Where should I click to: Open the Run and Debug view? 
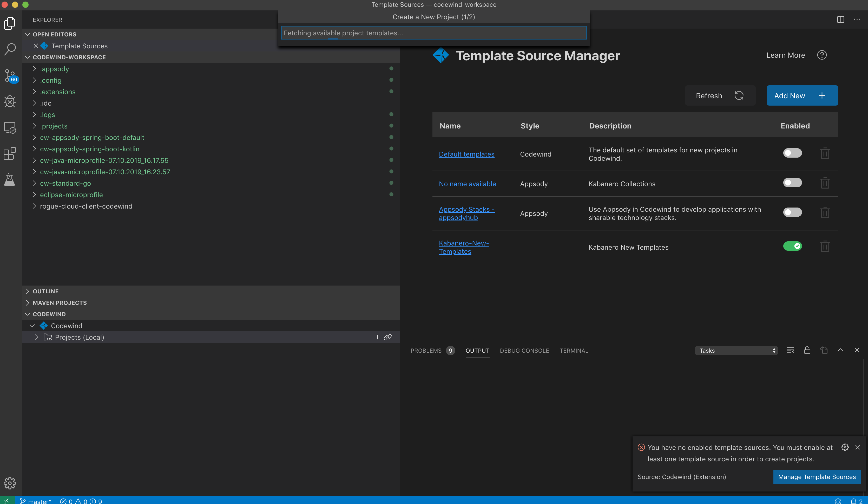tap(10, 101)
